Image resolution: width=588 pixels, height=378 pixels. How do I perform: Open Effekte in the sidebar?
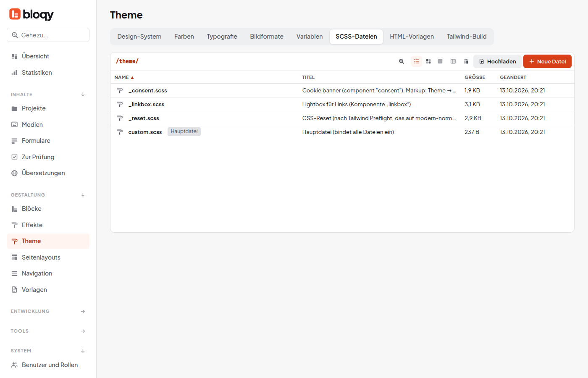48,225
